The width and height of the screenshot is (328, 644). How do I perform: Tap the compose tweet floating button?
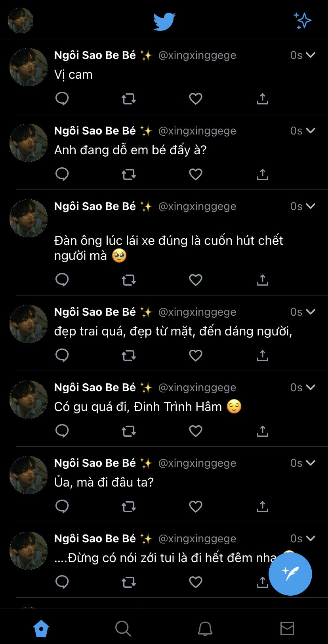(290, 574)
